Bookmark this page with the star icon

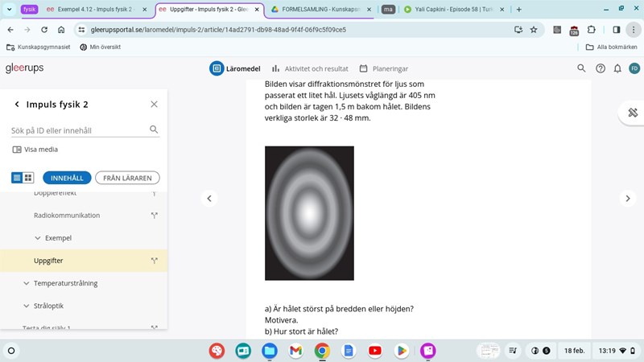[x=533, y=30]
